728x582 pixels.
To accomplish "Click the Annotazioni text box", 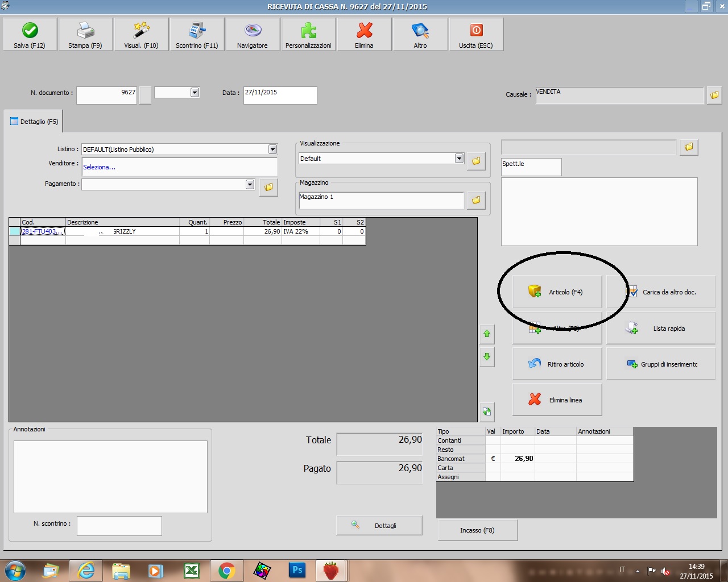I will [x=110, y=477].
